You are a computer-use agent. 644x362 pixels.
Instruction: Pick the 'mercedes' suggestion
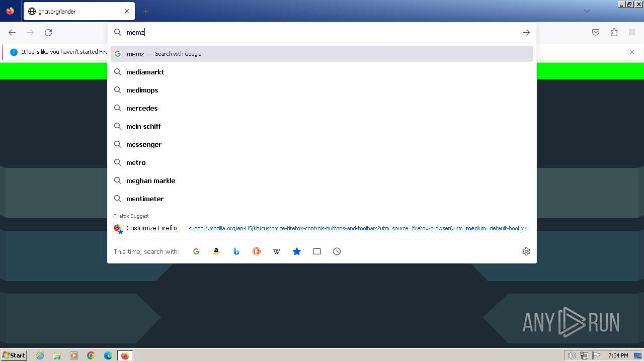322,108
